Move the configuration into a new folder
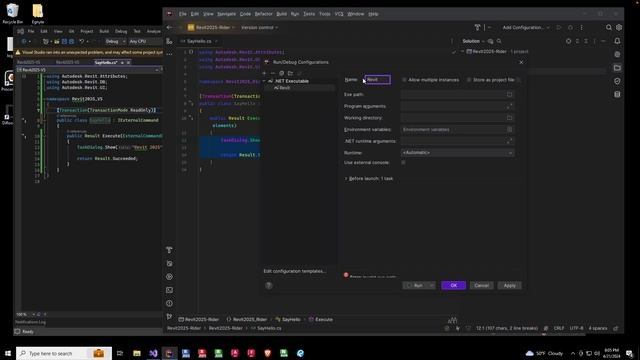This screenshot has width=640, height=360. tap(290, 73)
